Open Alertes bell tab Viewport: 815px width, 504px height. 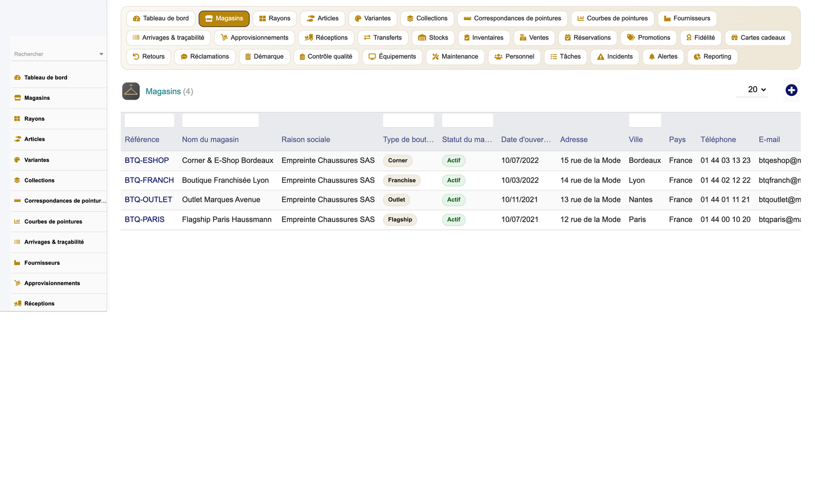click(663, 57)
